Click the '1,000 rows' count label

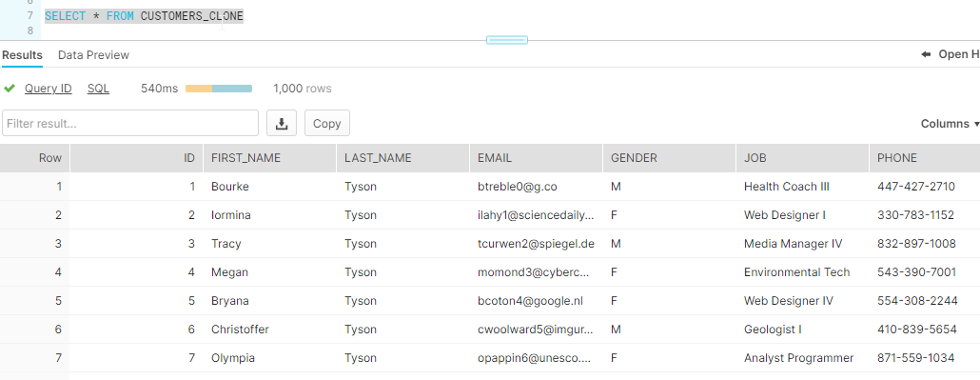[x=303, y=89]
